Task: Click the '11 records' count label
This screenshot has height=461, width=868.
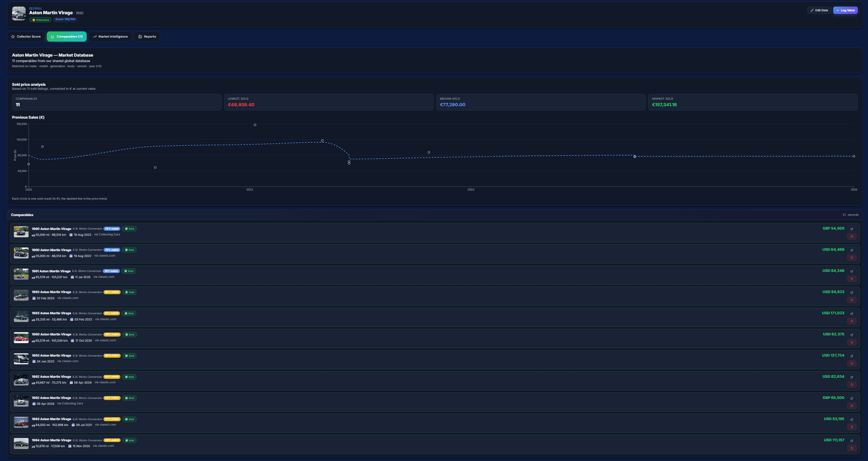Action: [x=851, y=215]
